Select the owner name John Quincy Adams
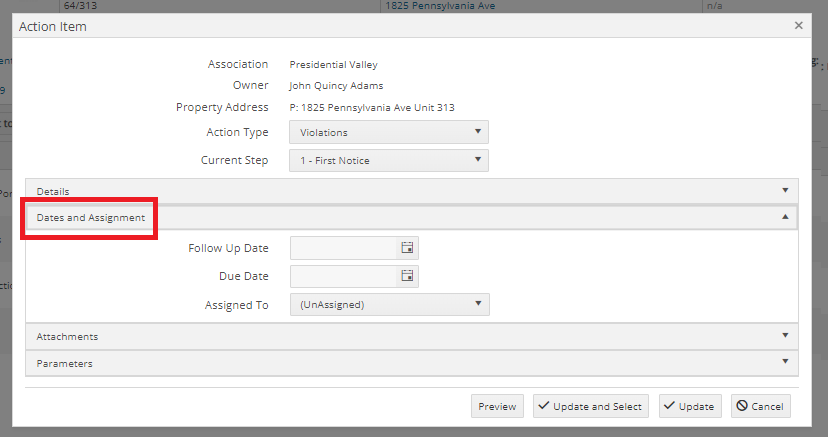This screenshot has width=828, height=437. pyautogui.click(x=336, y=86)
